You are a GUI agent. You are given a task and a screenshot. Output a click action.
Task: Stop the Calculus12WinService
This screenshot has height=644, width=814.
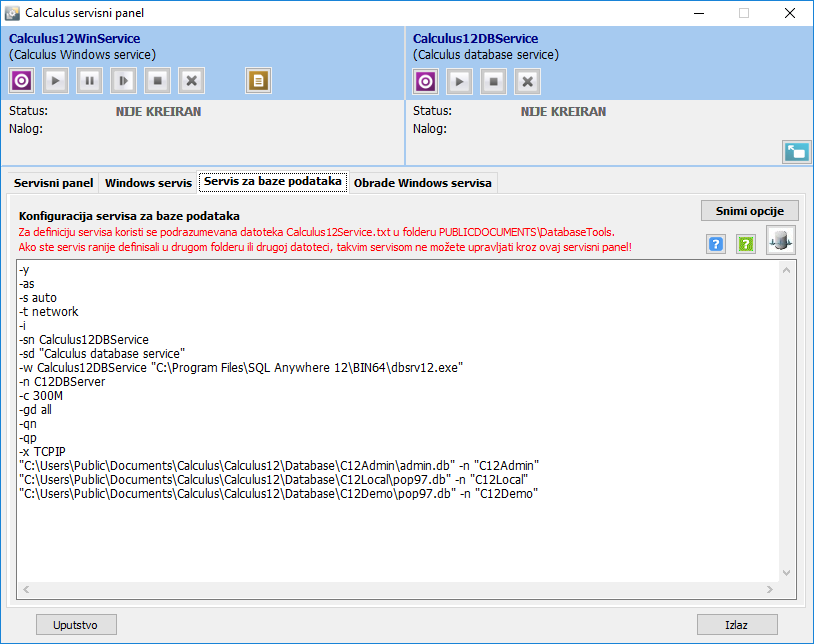(158, 81)
